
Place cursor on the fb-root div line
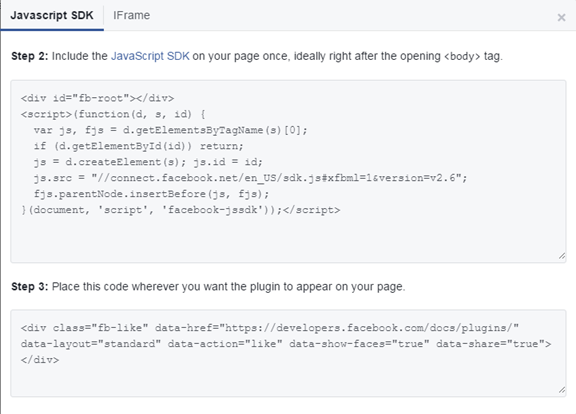[97, 98]
